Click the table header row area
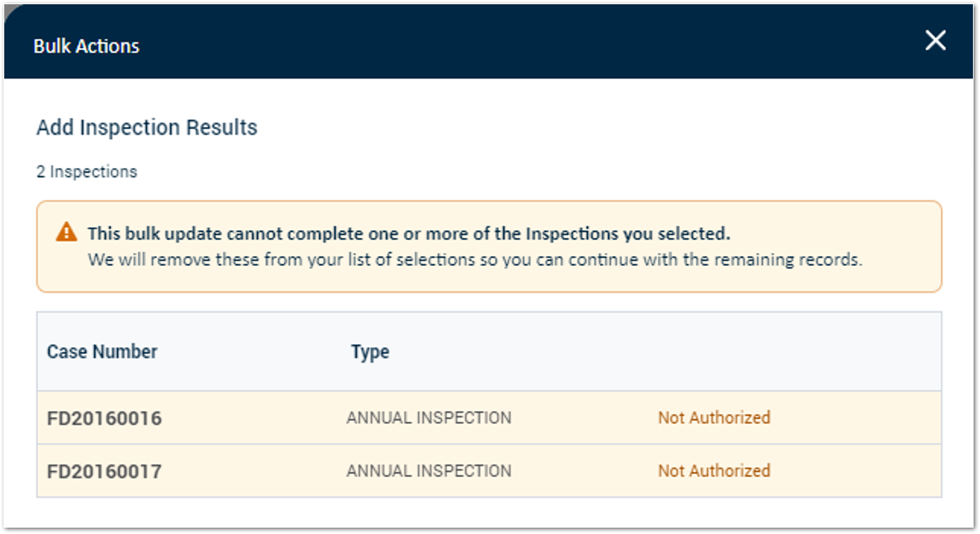 click(x=490, y=351)
